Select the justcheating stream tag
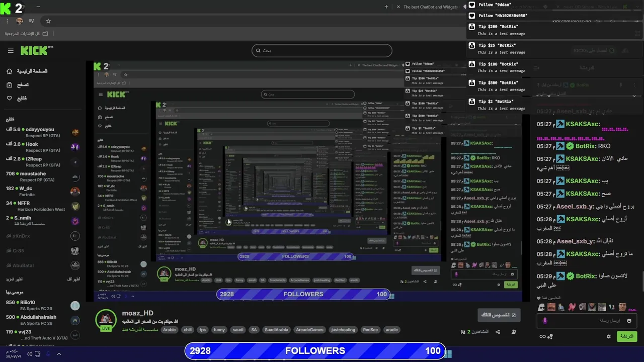Image resolution: width=644 pixels, height=362 pixels. click(x=343, y=330)
